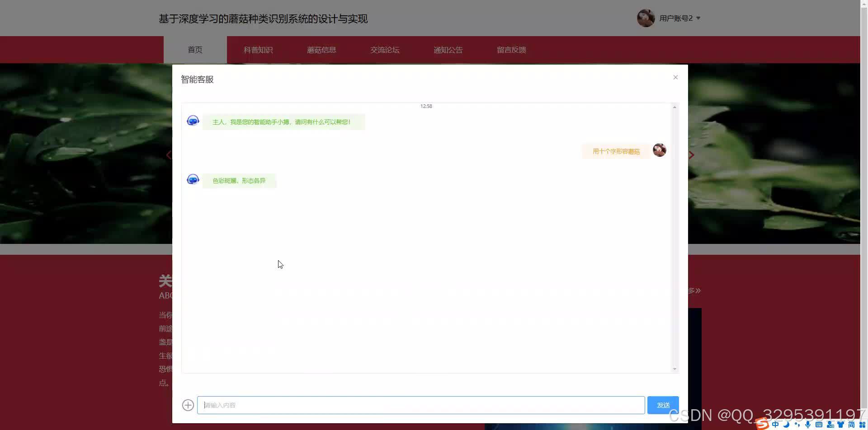Screen dimensions: 868x430
Task: Open the 用户账号2 dropdown menu
Action: point(680,18)
